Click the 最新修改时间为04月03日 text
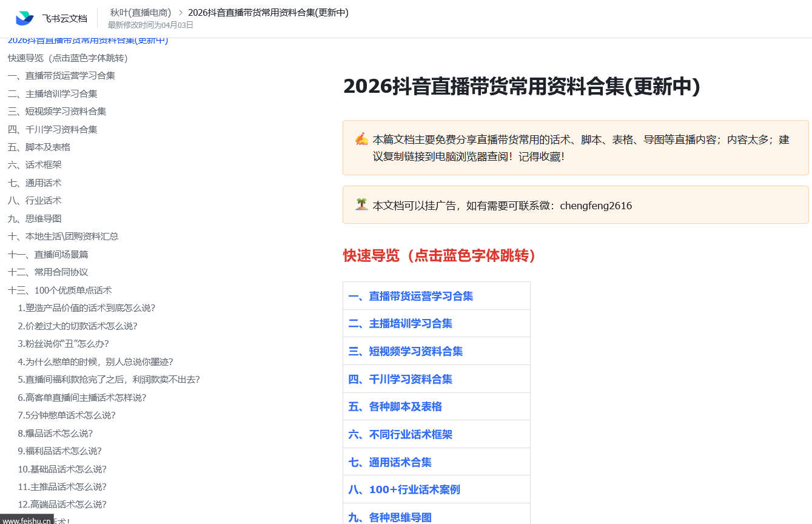The width and height of the screenshot is (812, 524). tap(150, 25)
